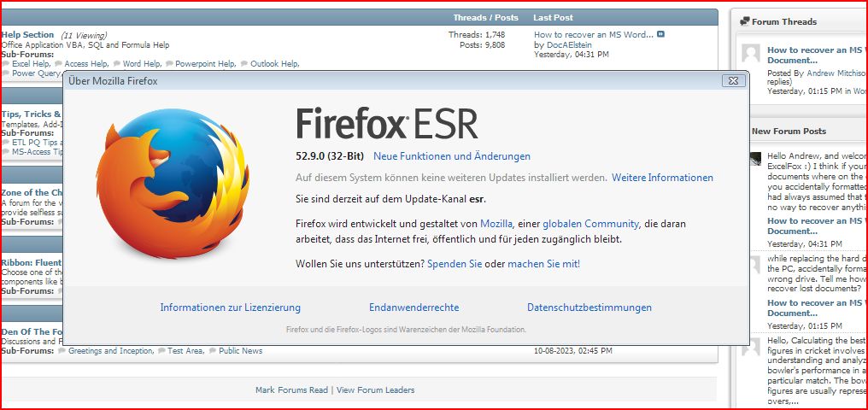Open the 'Weitere Informationen' link about updates
868x410 pixels.
[663, 179]
